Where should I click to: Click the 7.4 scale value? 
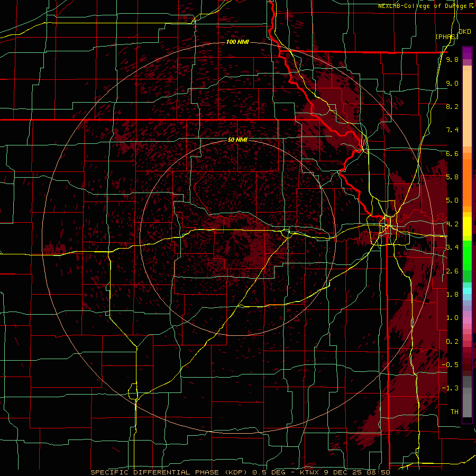coord(452,130)
